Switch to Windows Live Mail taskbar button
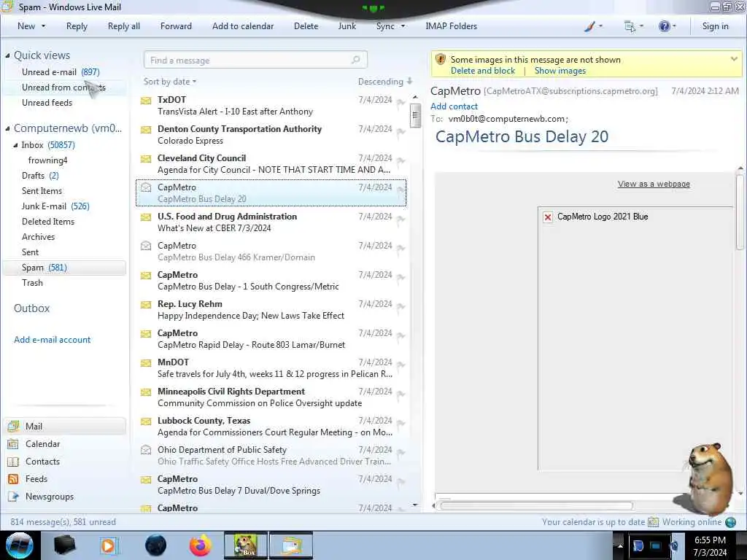This screenshot has height=560, width=747. 291,545
